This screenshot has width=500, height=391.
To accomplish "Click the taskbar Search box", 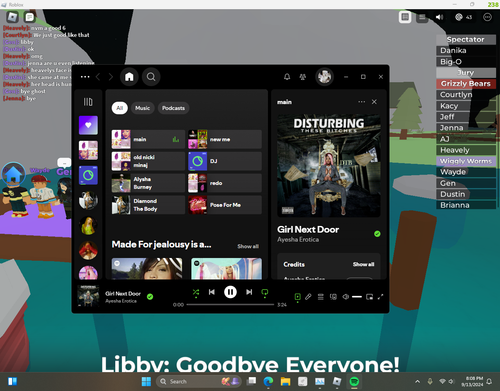I will click(199, 382).
